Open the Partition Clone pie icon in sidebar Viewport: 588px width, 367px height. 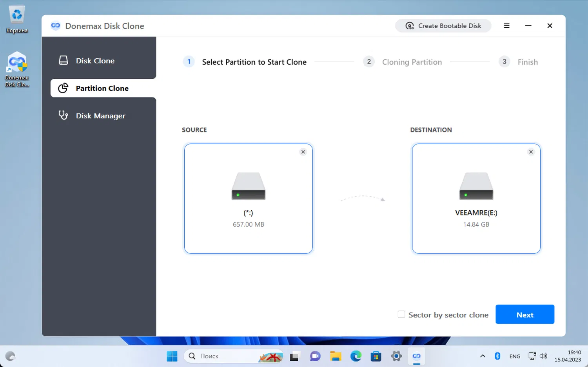[x=63, y=88]
